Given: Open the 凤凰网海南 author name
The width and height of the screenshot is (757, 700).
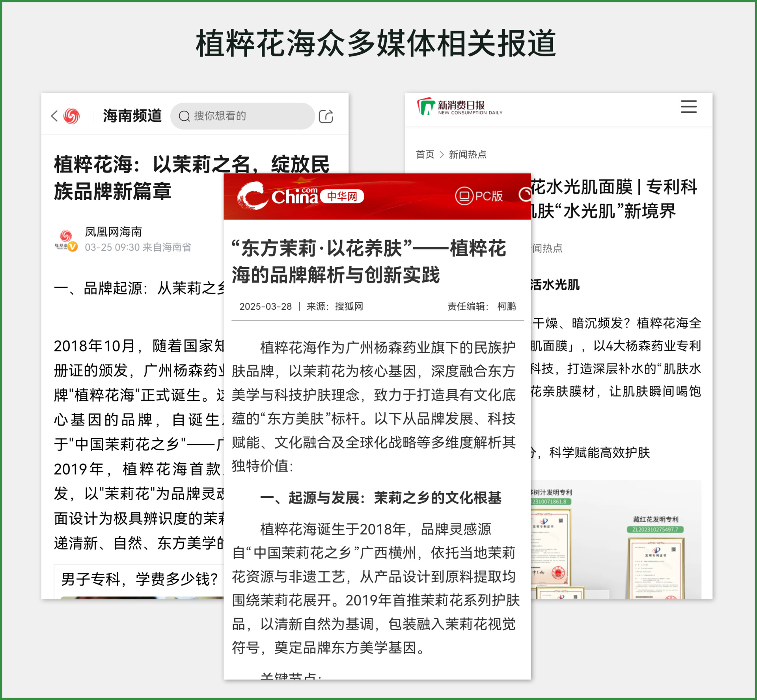Looking at the screenshot, I should [114, 232].
